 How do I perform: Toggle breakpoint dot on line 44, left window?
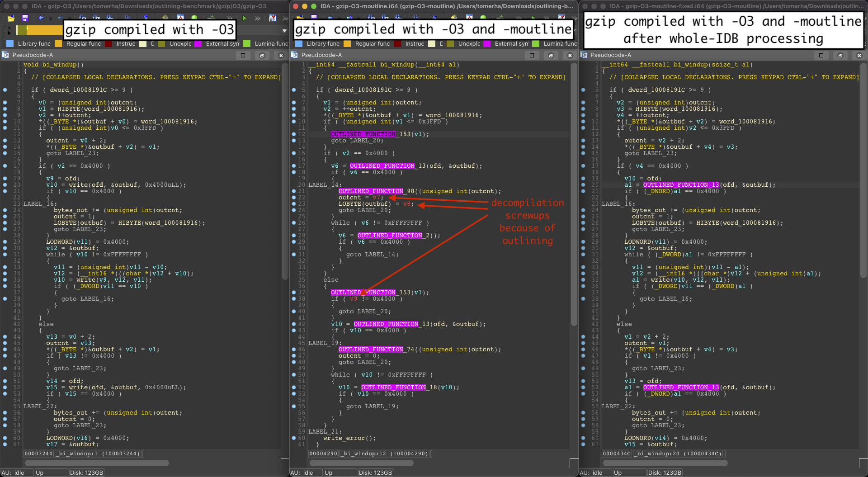pos(5,337)
